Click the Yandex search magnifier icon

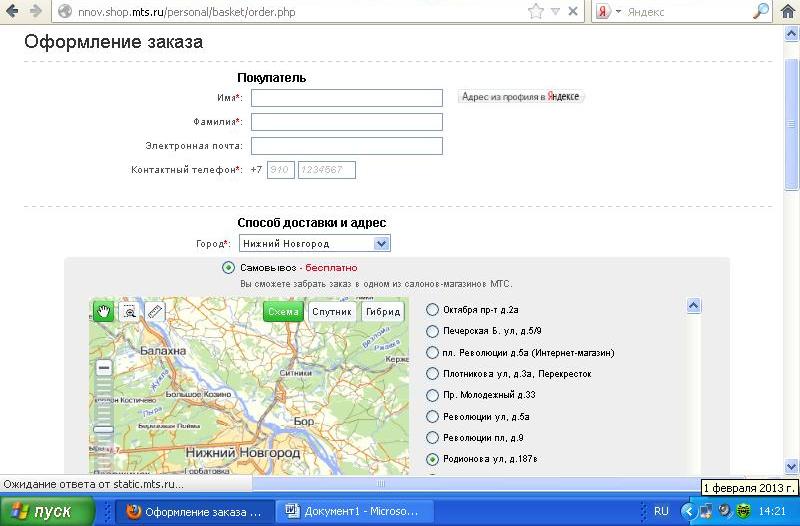tap(760, 11)
